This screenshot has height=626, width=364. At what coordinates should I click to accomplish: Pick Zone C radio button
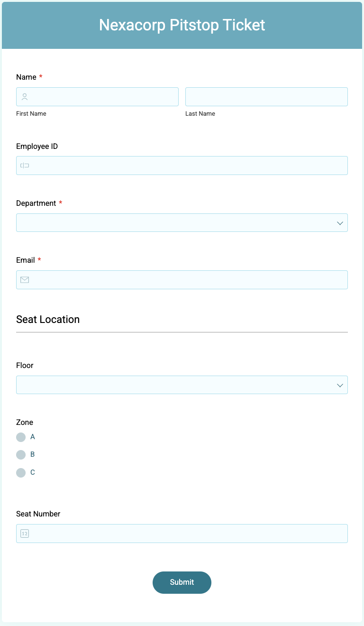[21, 473]
